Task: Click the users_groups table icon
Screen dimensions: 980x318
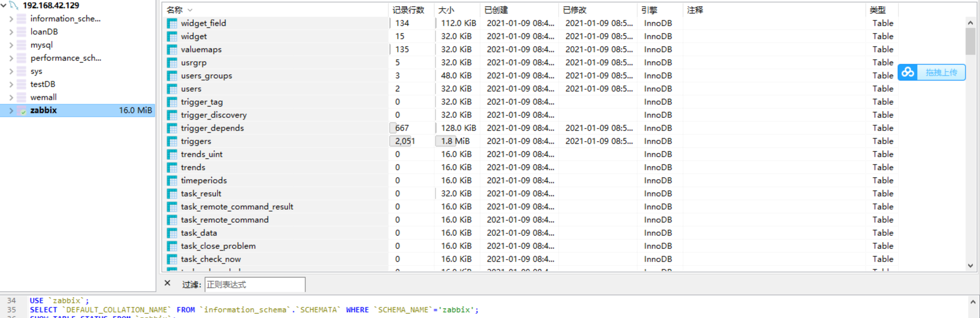Action: coord(172,76)
